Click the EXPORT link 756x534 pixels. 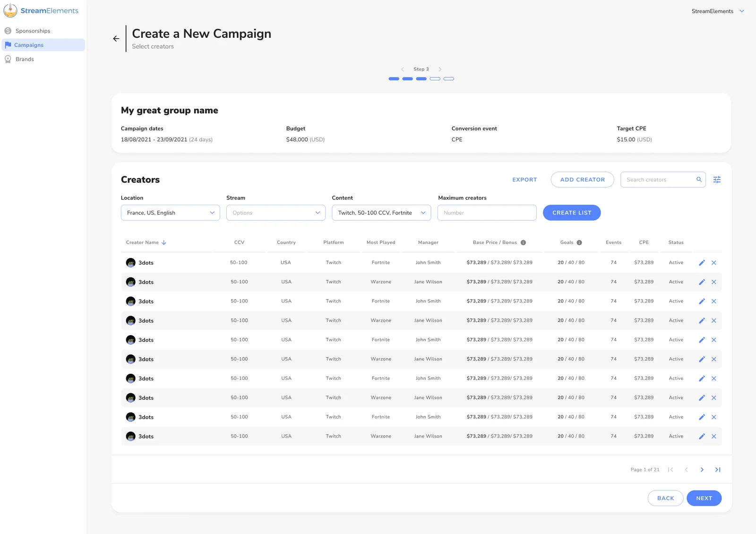point(524,180)
